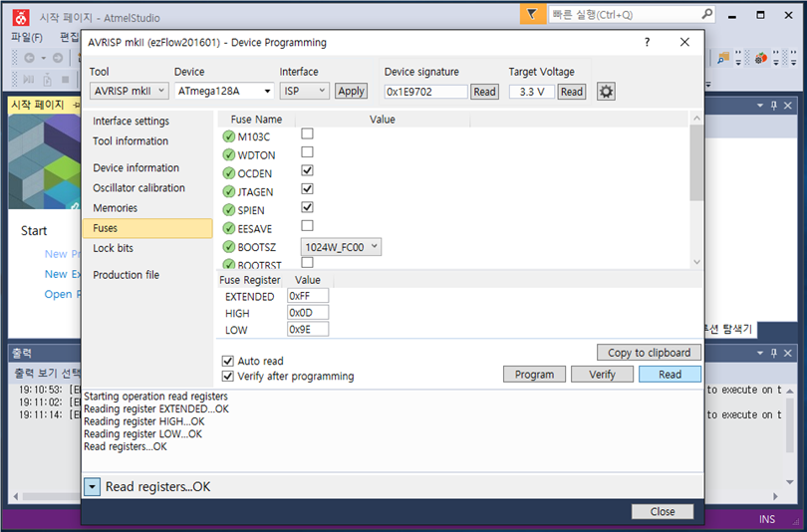Viewport: 807px width, 532px height.
Task: Click the start without debugging icon
Action: (48, 80)
